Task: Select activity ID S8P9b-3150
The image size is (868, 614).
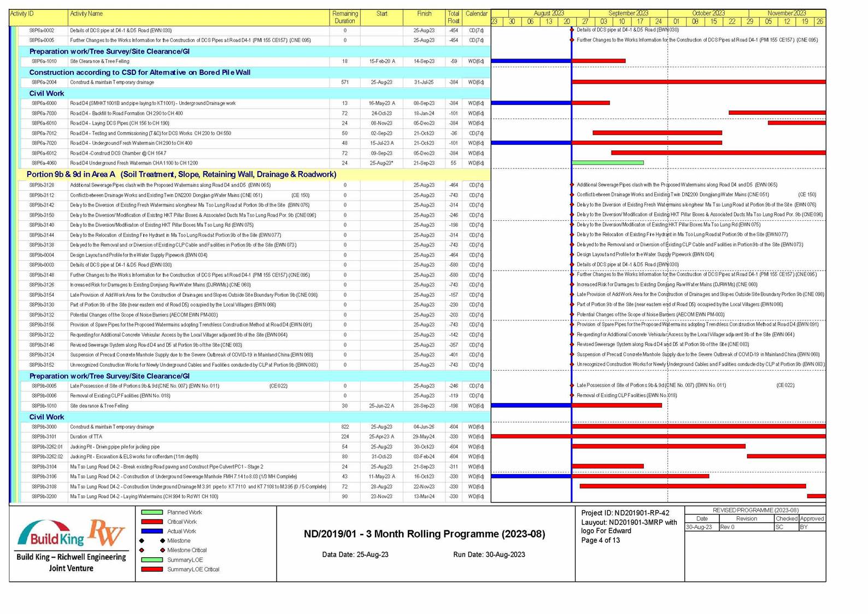Action: [x=42, y=215]
